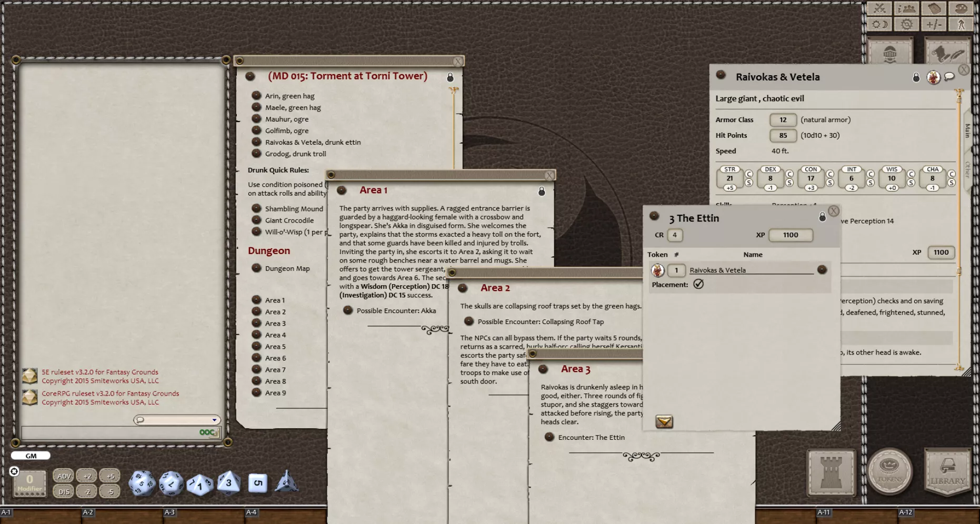Click the reset circle icon above Modifier box
The width and height of the screenshot is (980, 524).
pyautogui.click(x=14, y=471)
